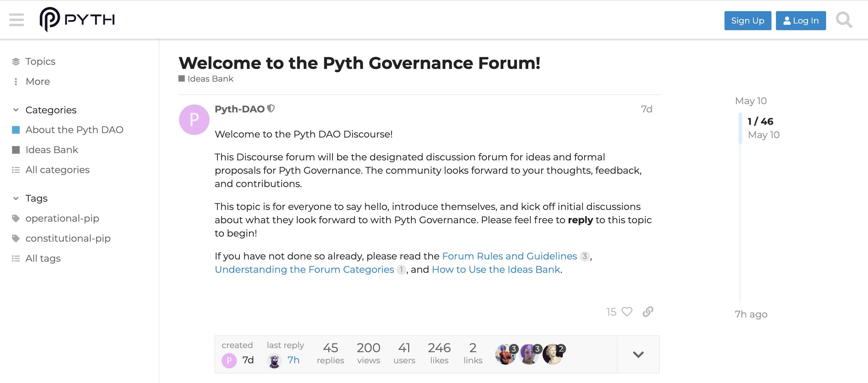Click the Pyth logo
868x383 pixels.
click(x=77, y=20)
